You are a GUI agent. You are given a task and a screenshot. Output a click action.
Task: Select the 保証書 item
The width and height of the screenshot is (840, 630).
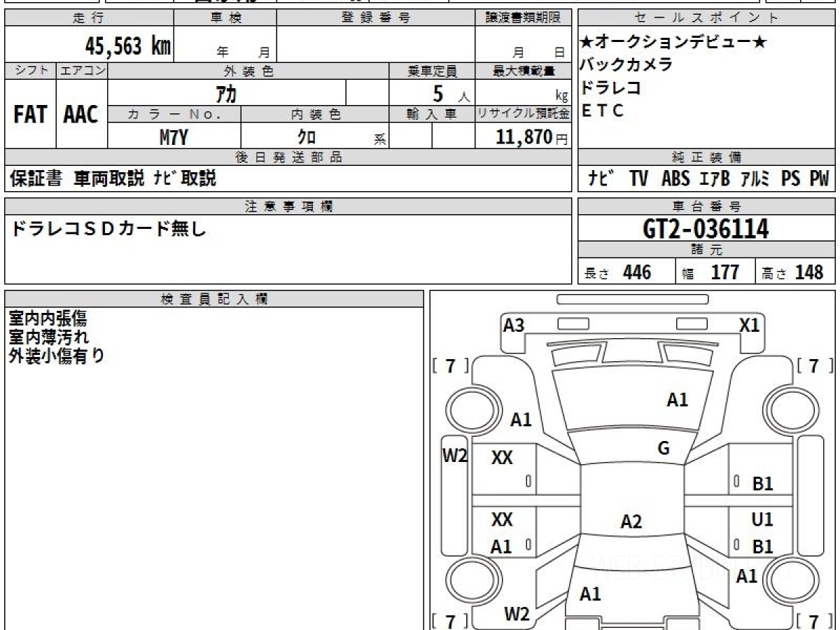pyautogui.click(x=36, y=178)
